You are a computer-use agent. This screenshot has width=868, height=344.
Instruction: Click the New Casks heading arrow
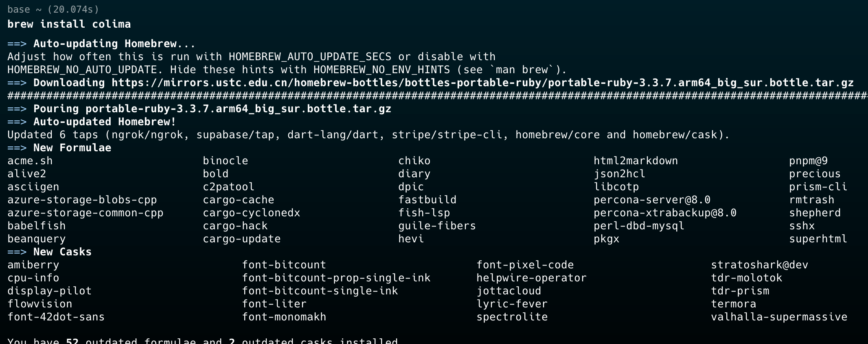click(x=17, y=252)
